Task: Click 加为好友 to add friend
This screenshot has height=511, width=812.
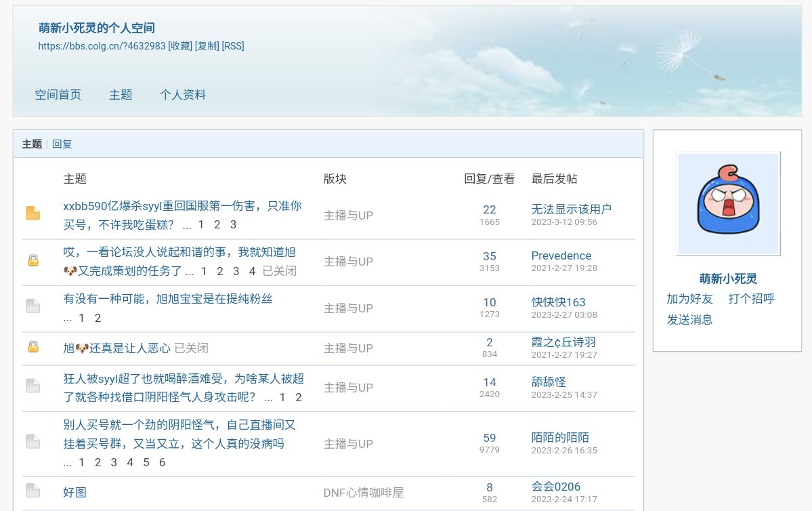Action: click(x=690, y=299)
